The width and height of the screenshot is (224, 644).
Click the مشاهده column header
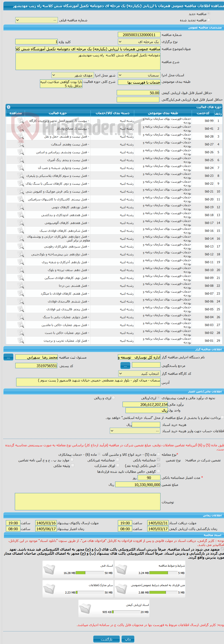(15, 113)
